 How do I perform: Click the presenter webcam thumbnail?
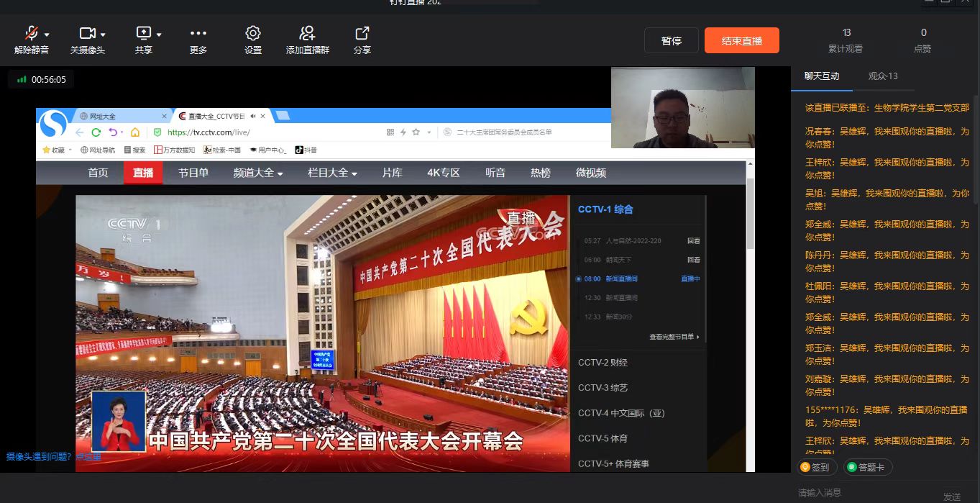pyautogui.click(x=682, y=107)
